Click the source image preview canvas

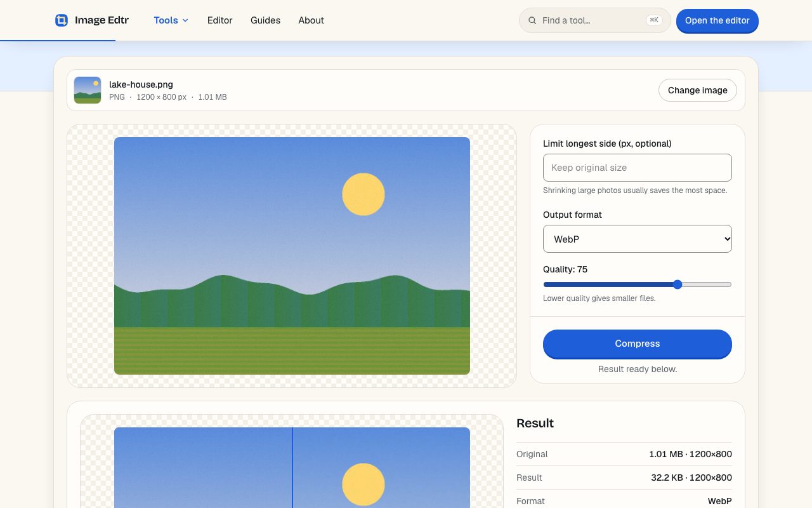(292, 256)
